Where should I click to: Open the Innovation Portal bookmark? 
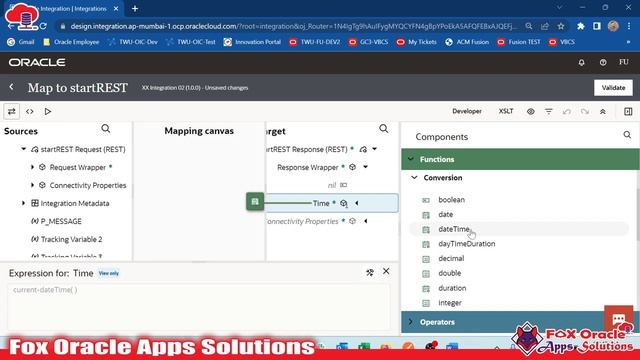(253, 42)
